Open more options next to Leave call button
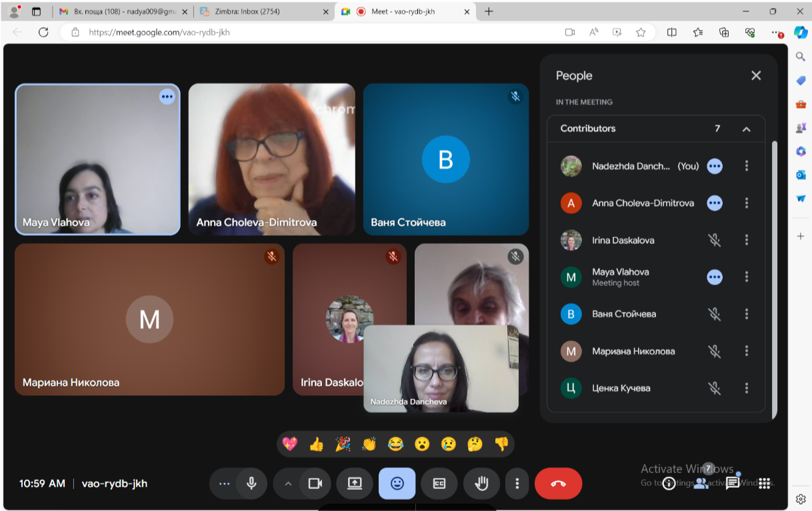 [517, 484]
